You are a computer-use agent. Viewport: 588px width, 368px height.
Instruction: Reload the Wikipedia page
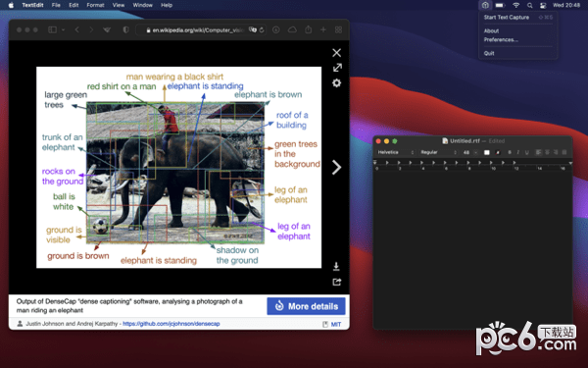tap(262, 30)
